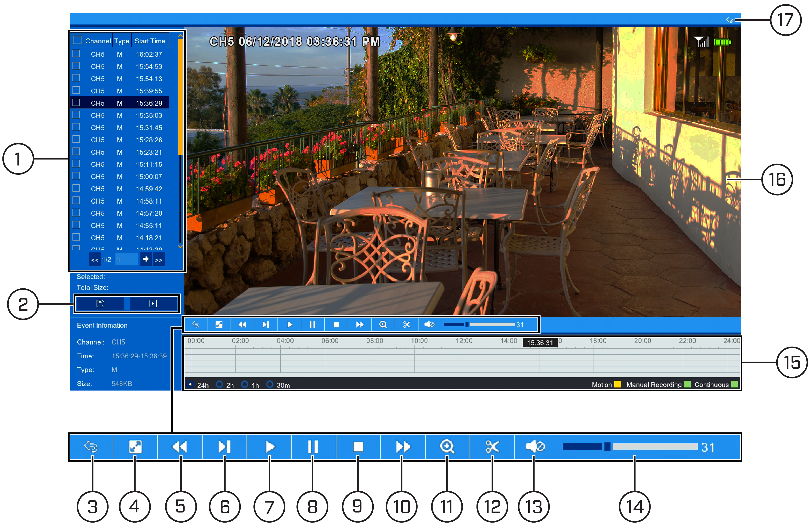Viewport: 812px width, 525px height.
Task: Click pause icon in small toolbar under video
Action: [x=312, y=325]
